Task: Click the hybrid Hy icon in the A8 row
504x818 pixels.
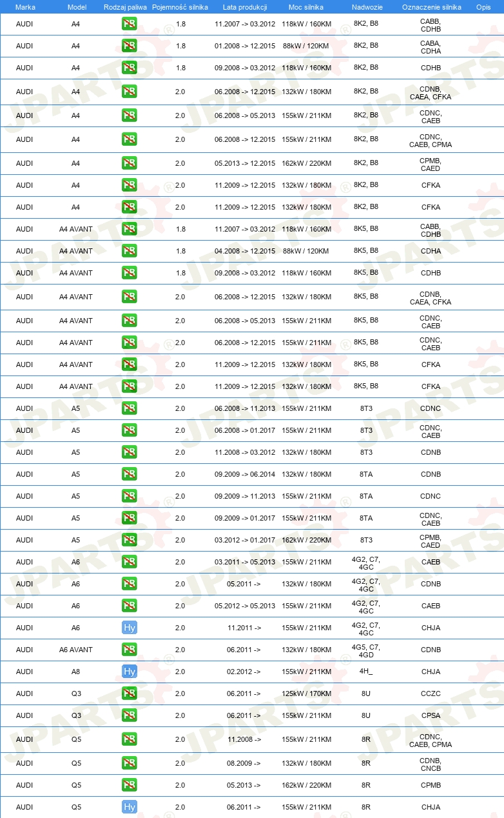Action: pos(130,672)
